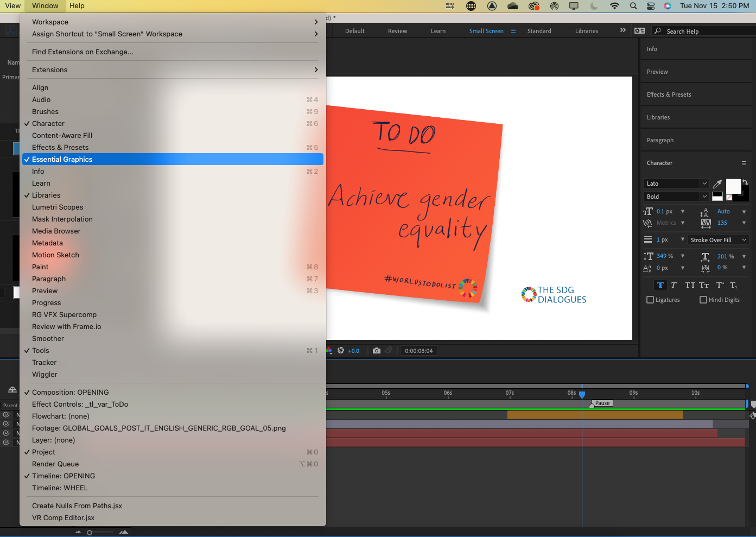
Task: Click the Siri icon in menu bar
Action: [x=668, y=6]
